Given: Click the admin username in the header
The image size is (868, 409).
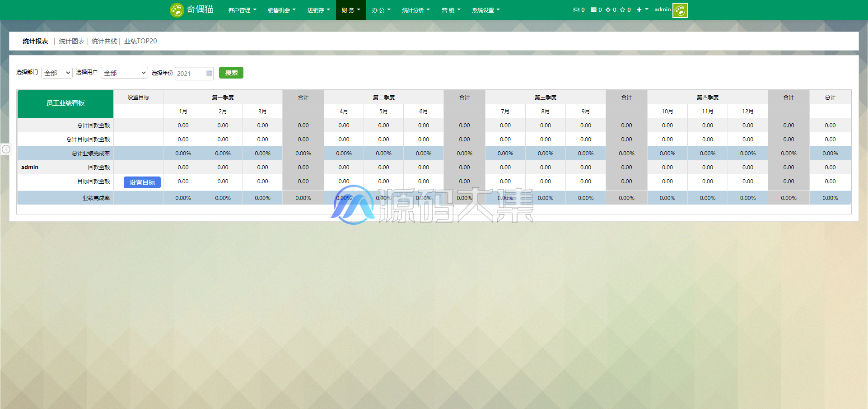Looking at the screenshot, I should pos(663,9).
